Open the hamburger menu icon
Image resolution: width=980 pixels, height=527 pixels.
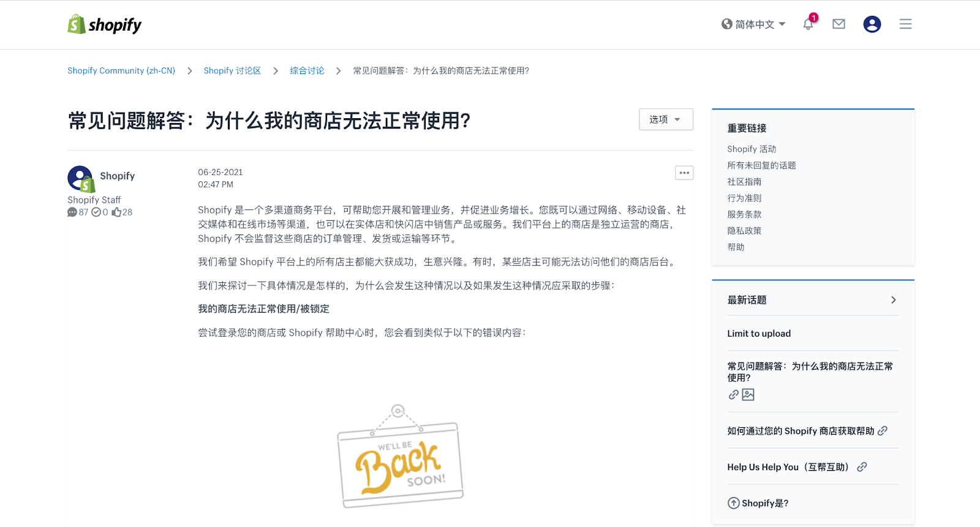tap(905, 24)
